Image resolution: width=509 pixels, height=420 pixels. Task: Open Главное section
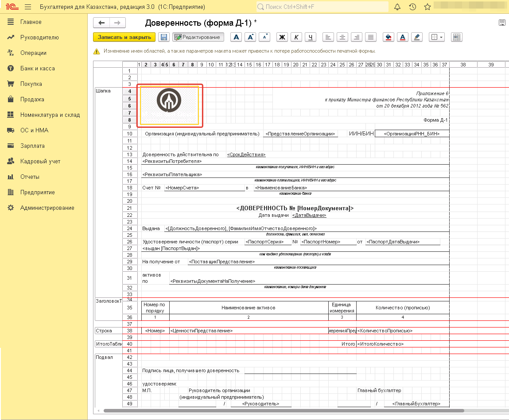pyautogui.click(x=31, y=22)
